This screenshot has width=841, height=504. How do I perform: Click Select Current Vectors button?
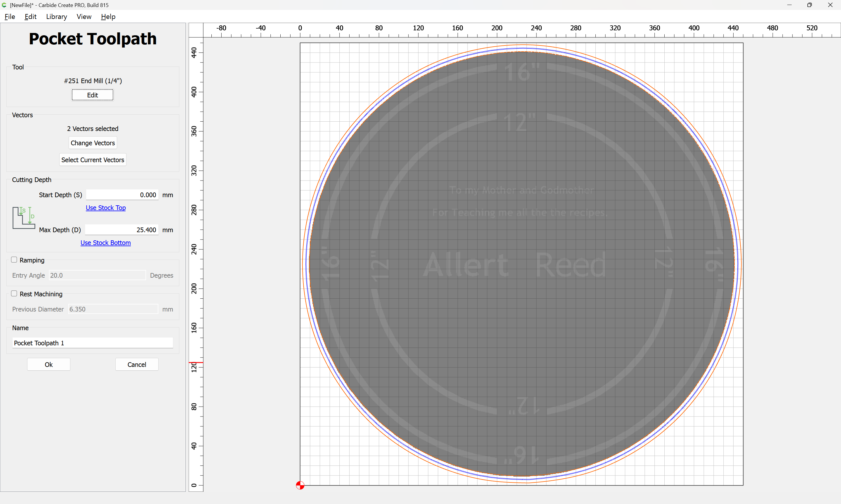93,160
